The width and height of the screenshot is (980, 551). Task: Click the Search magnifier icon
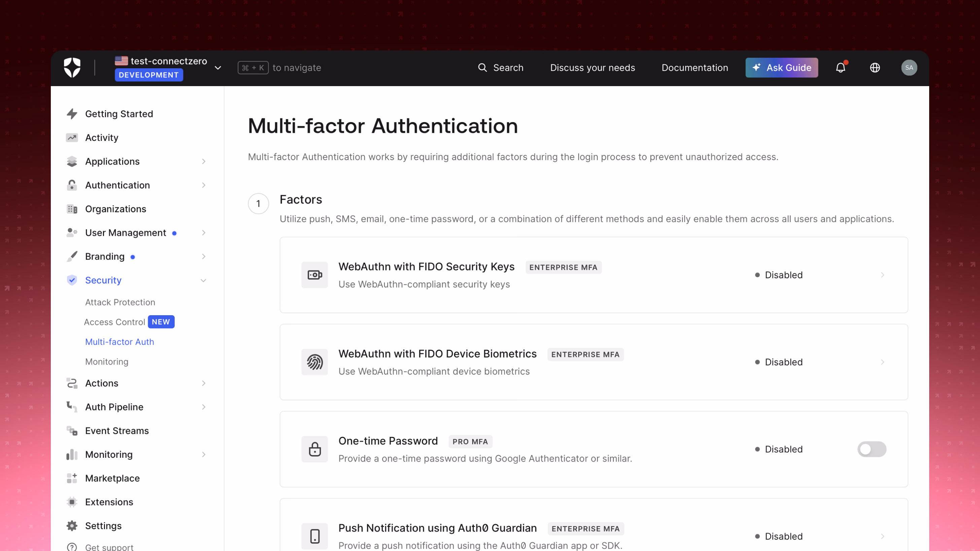pos(482,68)
